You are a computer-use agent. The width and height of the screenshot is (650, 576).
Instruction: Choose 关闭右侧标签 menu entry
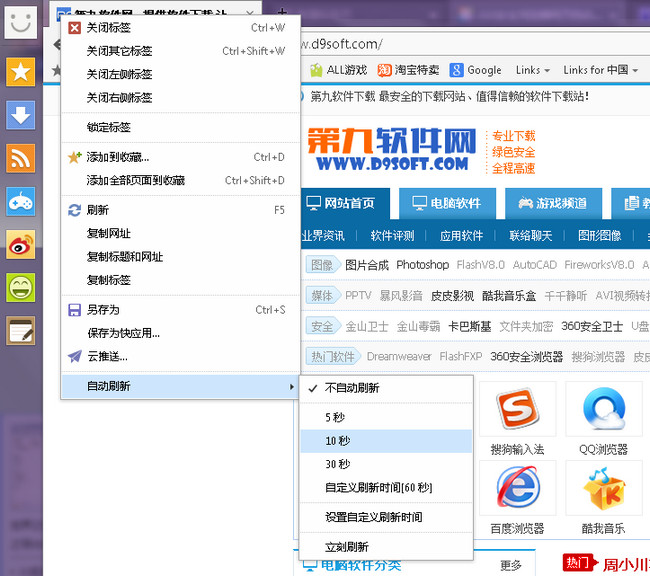point(180,97)
